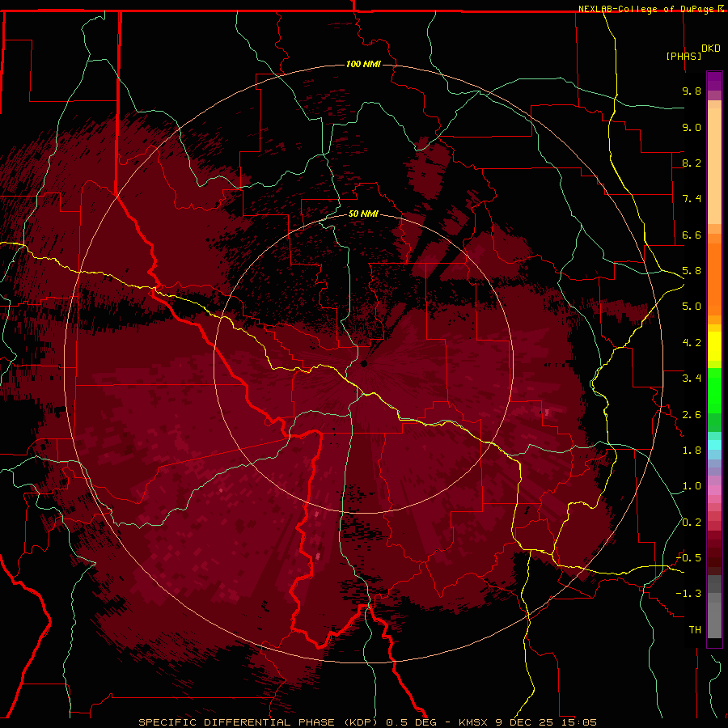Click the 1.8 legend value
728x728 pixels.
tap(692, 451)
